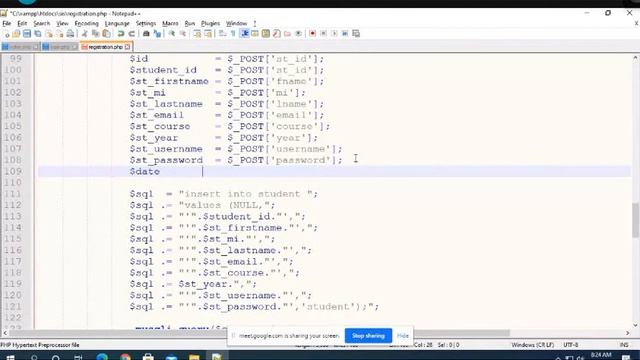The image size is (640, 360).
Task: Undo the last edit via toolbar
Action: pos(121,33)
